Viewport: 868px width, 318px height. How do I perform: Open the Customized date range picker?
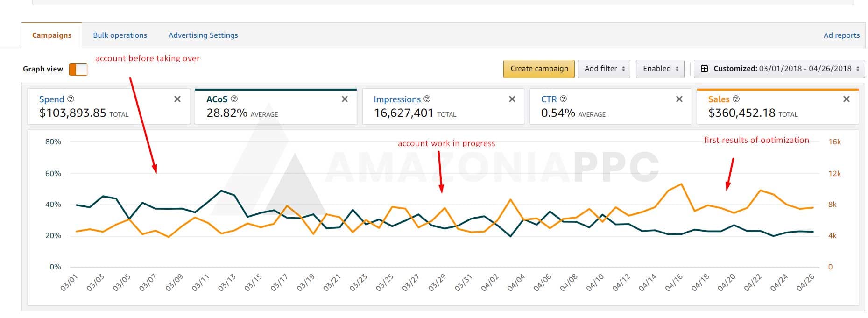tap(779, 69)
